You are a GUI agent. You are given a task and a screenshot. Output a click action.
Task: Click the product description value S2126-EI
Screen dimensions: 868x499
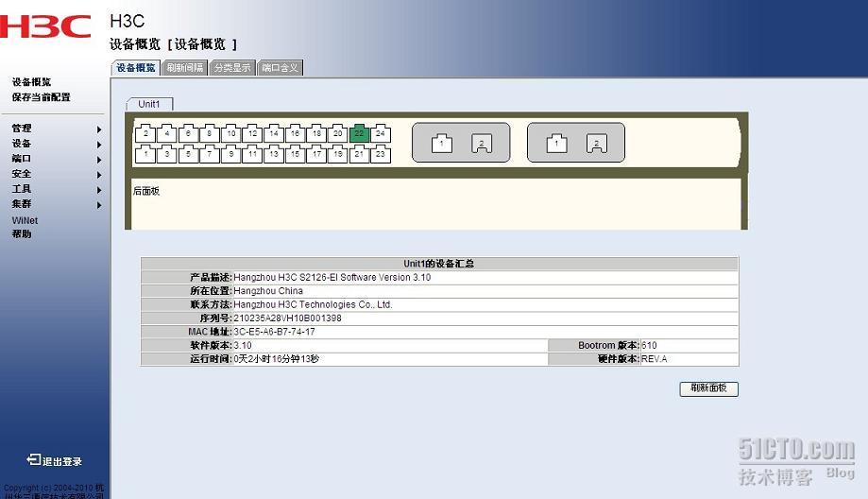point(332,277)
